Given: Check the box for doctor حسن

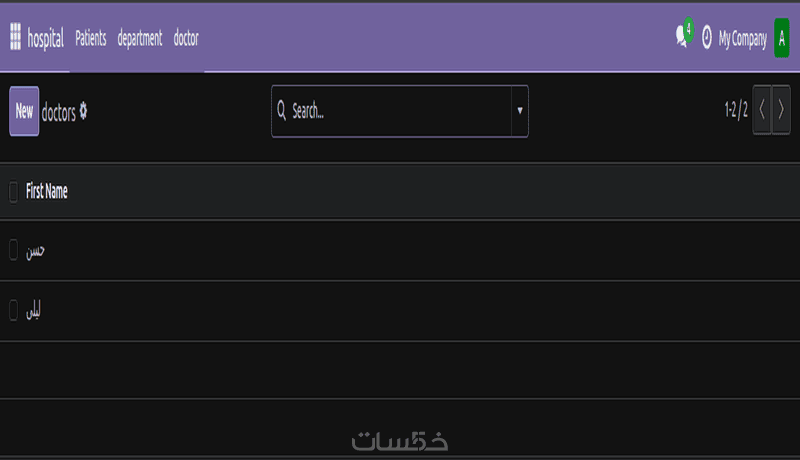Looking at the screenshot, I should [13, 250].
